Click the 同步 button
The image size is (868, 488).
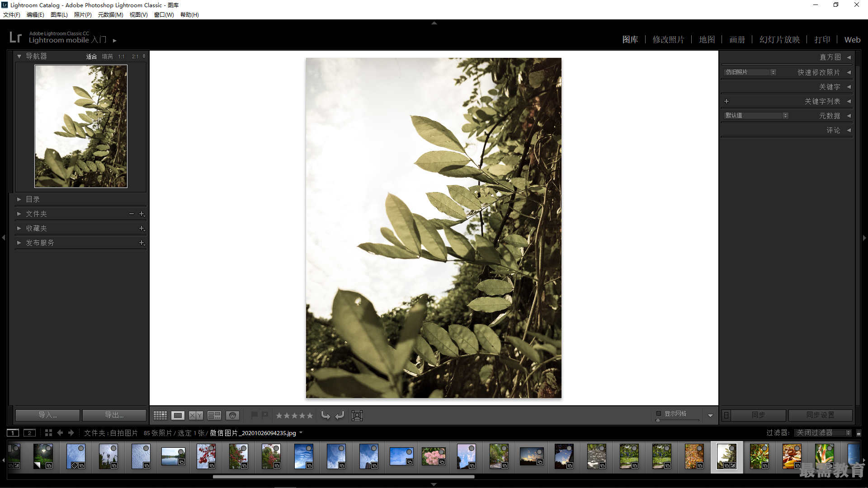coord(758,415)
